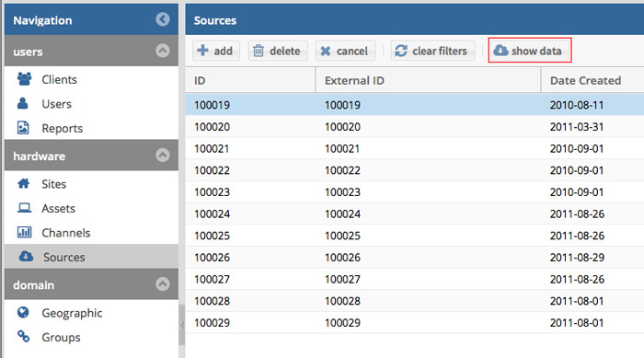Image resolution: width=644 pixels, height=358 pixels.
Task: Click the Reports document icon
Action: [x=23, y=128]
